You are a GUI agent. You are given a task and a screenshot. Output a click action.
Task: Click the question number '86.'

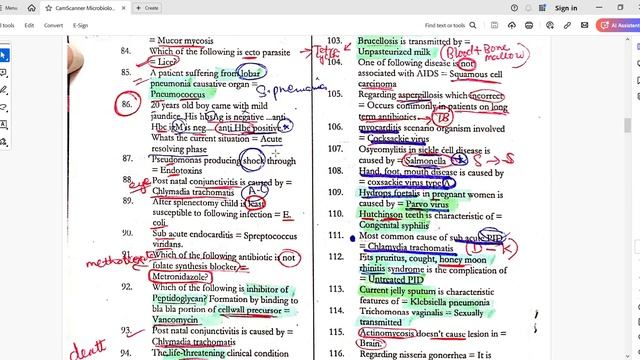(x=127, y=104)
